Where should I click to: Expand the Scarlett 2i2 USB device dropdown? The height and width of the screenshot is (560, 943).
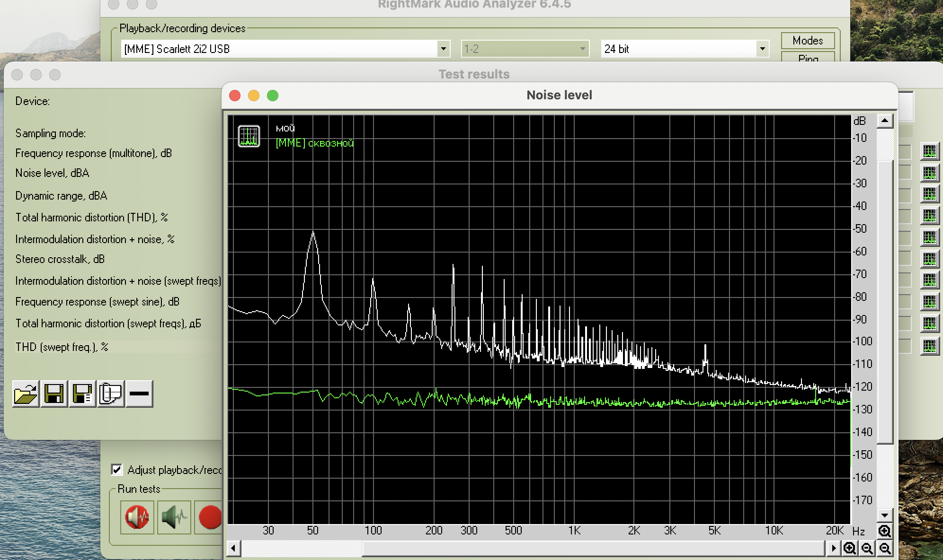click(443, 49)
